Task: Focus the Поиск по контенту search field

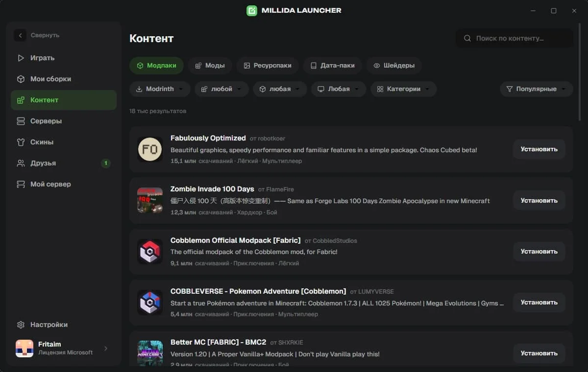Action: 514,38
